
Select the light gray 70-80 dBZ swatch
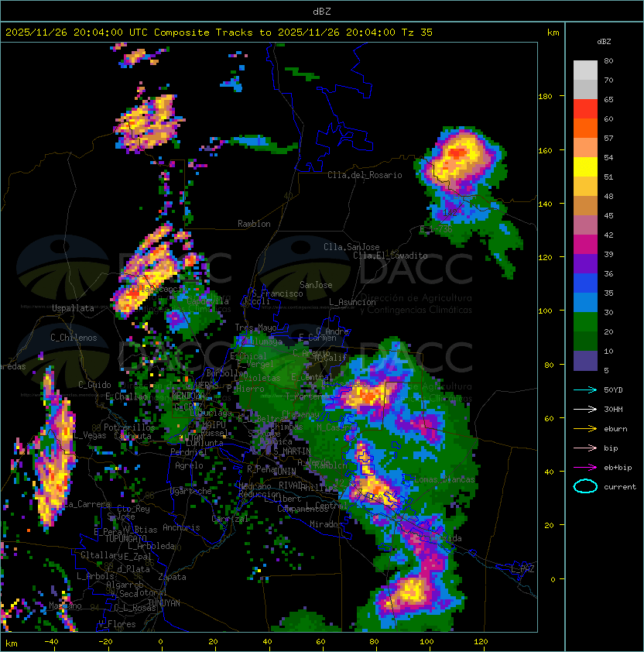coord(585,70)
